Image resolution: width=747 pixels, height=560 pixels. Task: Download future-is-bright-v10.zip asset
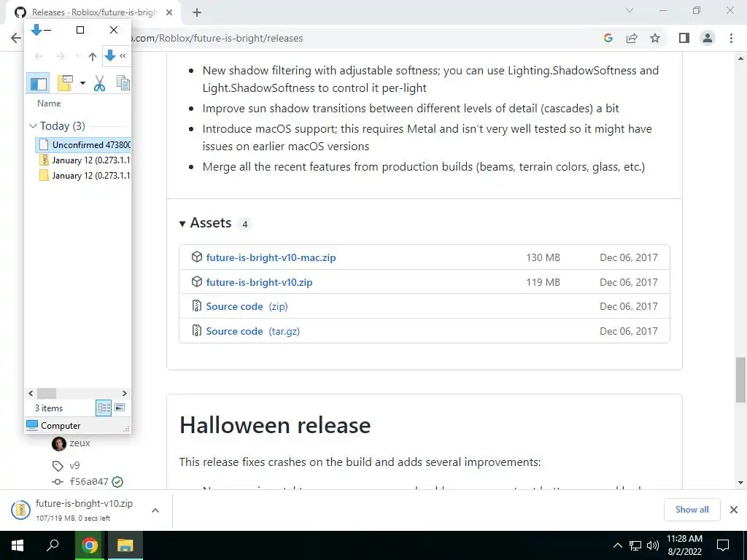click(259, 282)
